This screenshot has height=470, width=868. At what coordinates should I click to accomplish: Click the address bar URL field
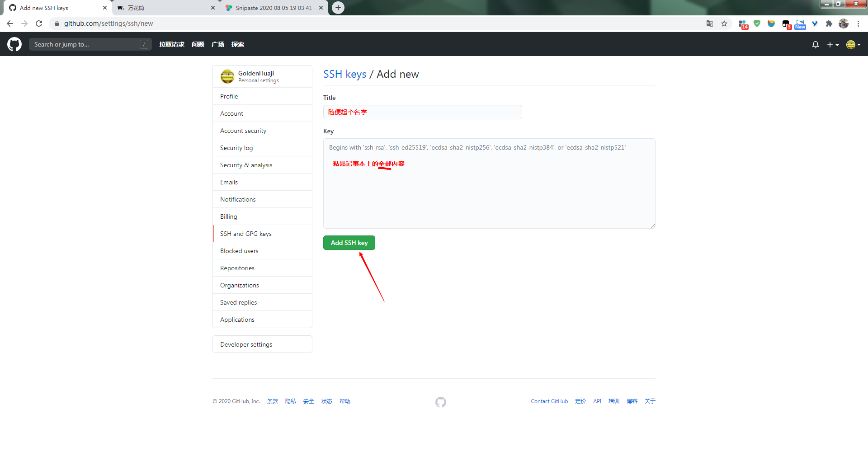[x=380, y=23]
